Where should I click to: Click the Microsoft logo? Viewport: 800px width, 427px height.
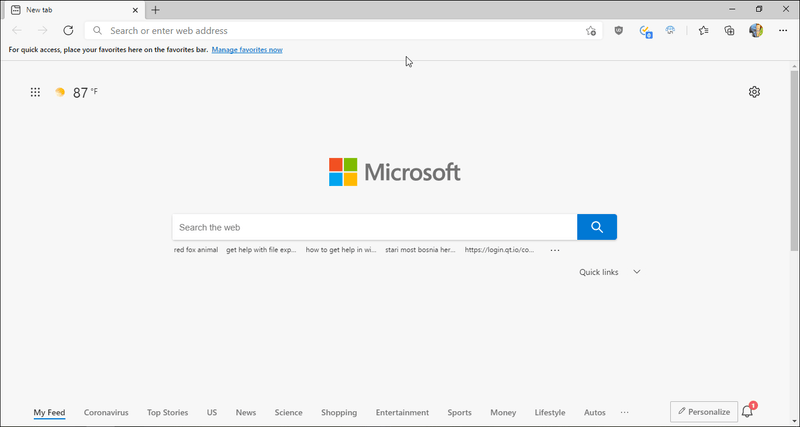point(394,172)
